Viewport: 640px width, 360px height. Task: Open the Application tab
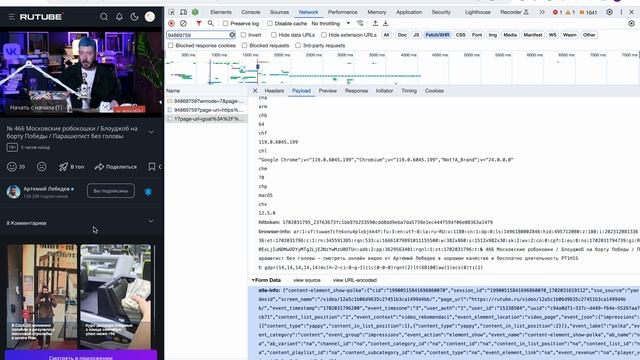409,12
